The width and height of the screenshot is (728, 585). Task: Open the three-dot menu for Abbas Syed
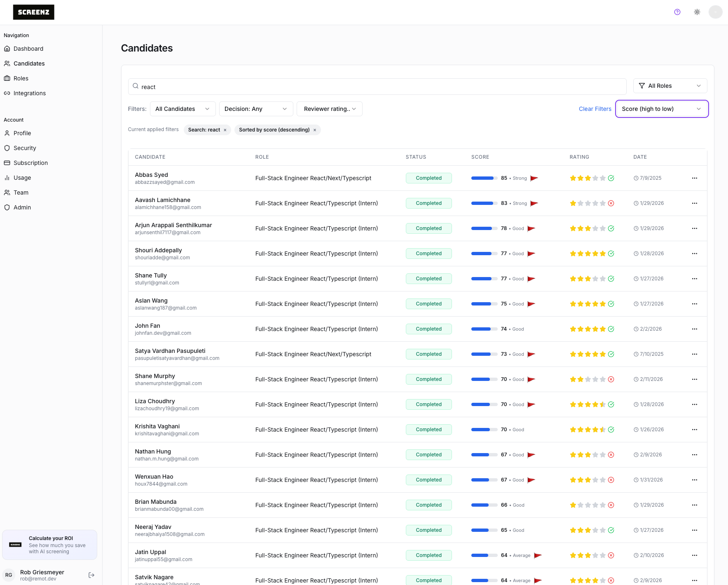(694, 178)
